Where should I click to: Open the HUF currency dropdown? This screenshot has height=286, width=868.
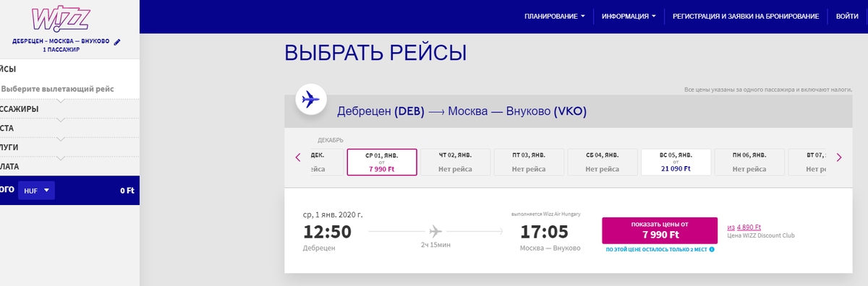click(35, 191)
